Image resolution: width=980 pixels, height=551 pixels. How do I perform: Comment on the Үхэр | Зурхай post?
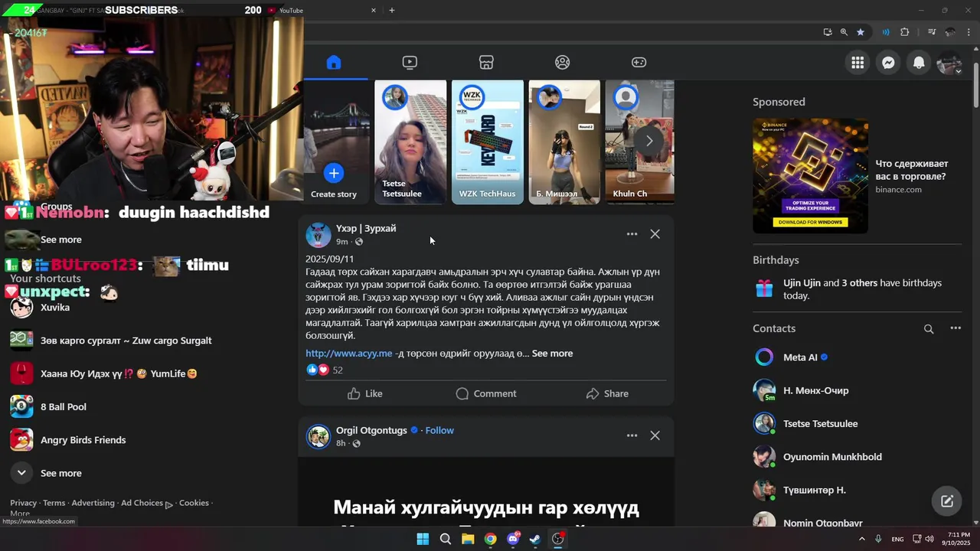[486, 393]
